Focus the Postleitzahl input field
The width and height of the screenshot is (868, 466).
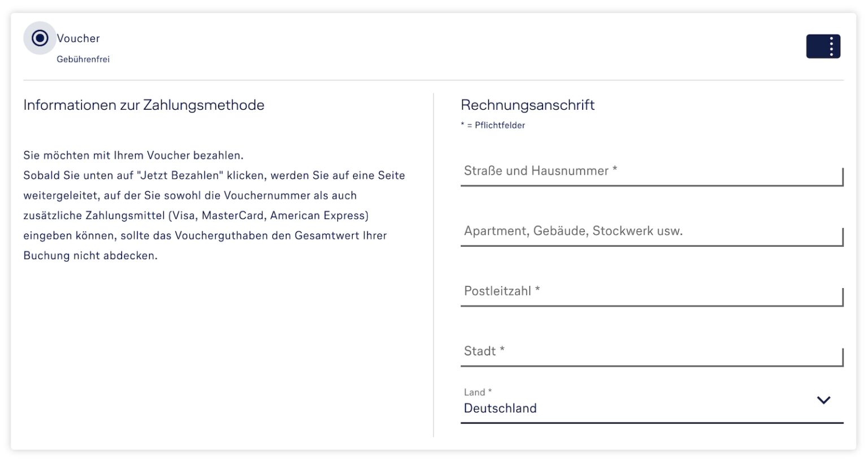click(650, 291)
